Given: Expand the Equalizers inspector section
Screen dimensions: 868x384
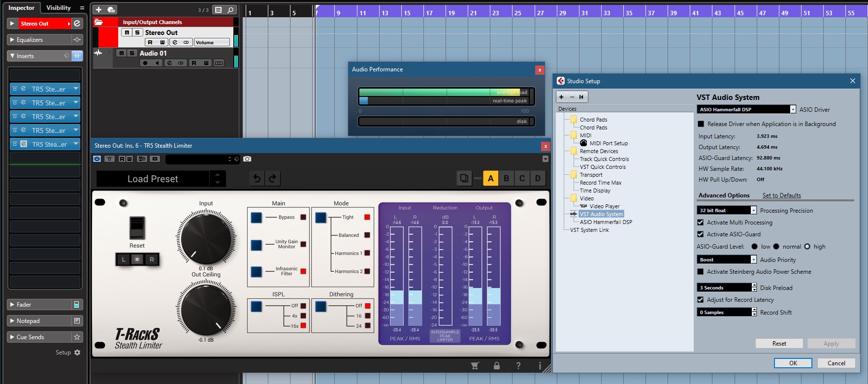Looking at the screenshot, I should coord(30,40).
